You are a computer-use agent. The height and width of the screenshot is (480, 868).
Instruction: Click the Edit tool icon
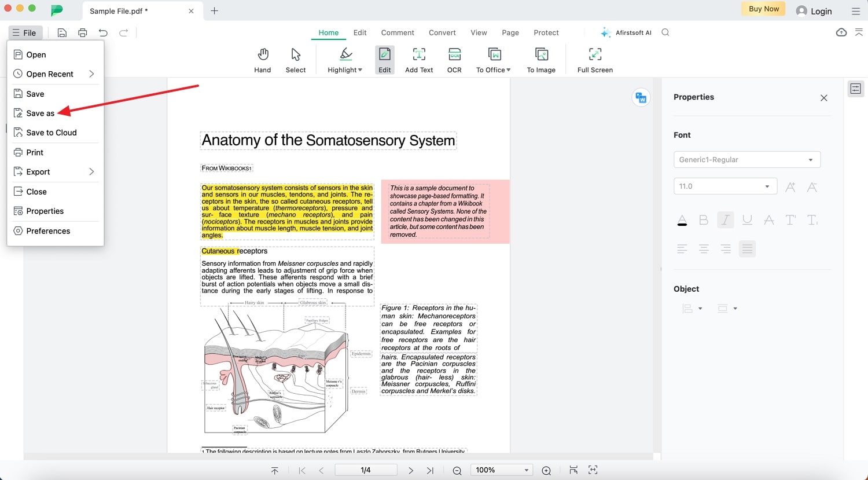pyautogui.click(x=385, y=60)
